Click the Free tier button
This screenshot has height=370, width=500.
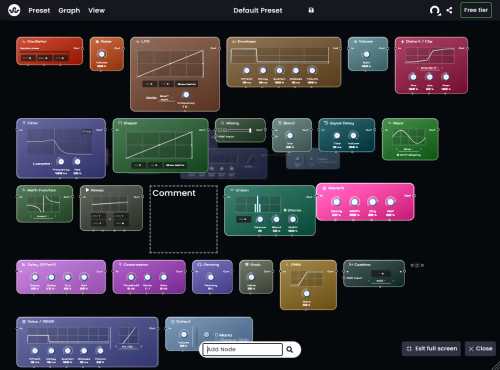pyautogui.click(x=476, y=10)
